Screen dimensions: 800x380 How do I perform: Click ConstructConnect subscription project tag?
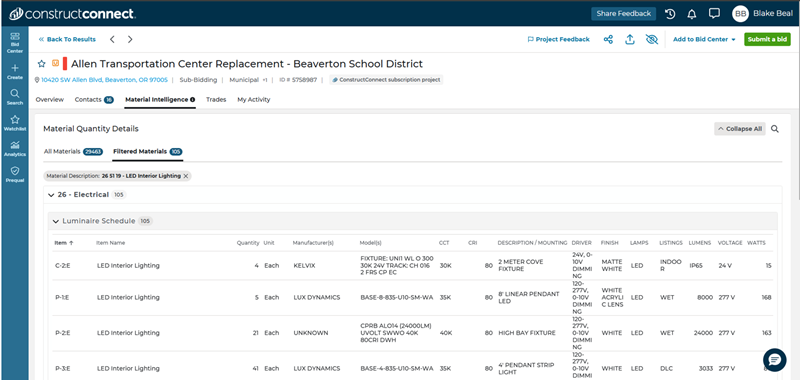(386, 80)
